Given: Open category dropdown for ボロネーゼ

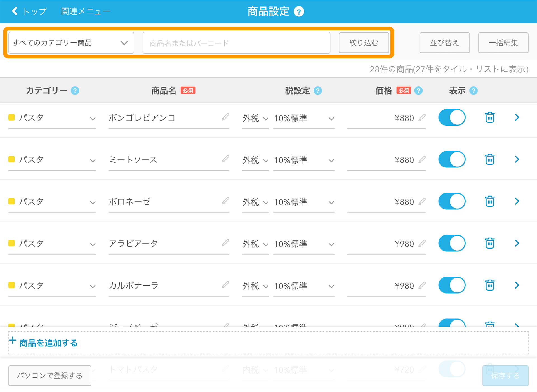Looking at the screenshot, I should coord(52,202).
